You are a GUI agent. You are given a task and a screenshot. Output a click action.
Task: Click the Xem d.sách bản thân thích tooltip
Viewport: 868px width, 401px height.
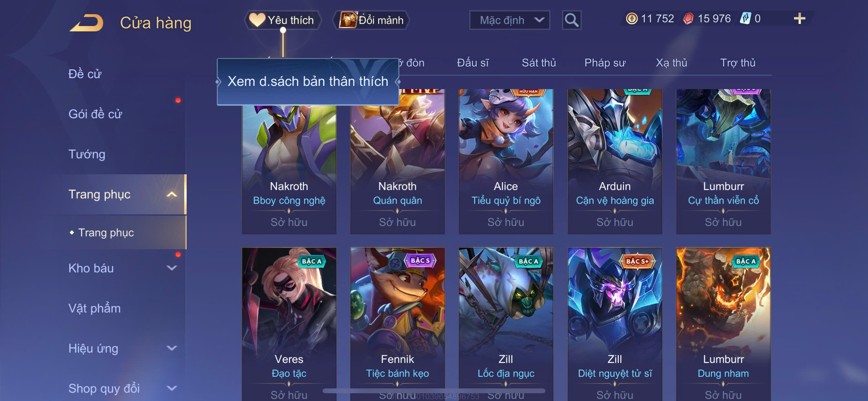tap(308, 82)
